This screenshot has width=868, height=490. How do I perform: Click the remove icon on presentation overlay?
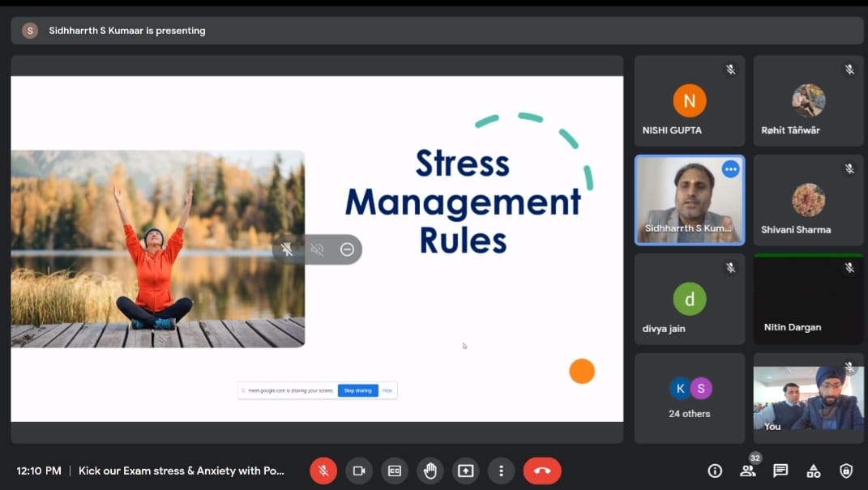point(347,249)
